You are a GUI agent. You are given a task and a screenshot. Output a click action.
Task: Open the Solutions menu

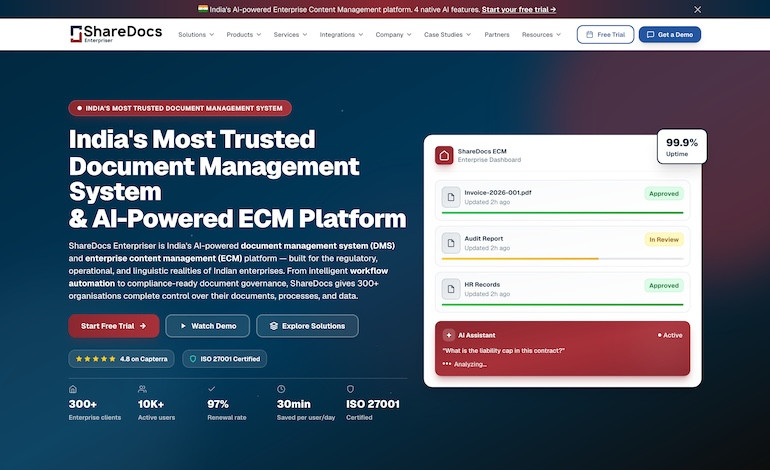[x=196, y=34]
